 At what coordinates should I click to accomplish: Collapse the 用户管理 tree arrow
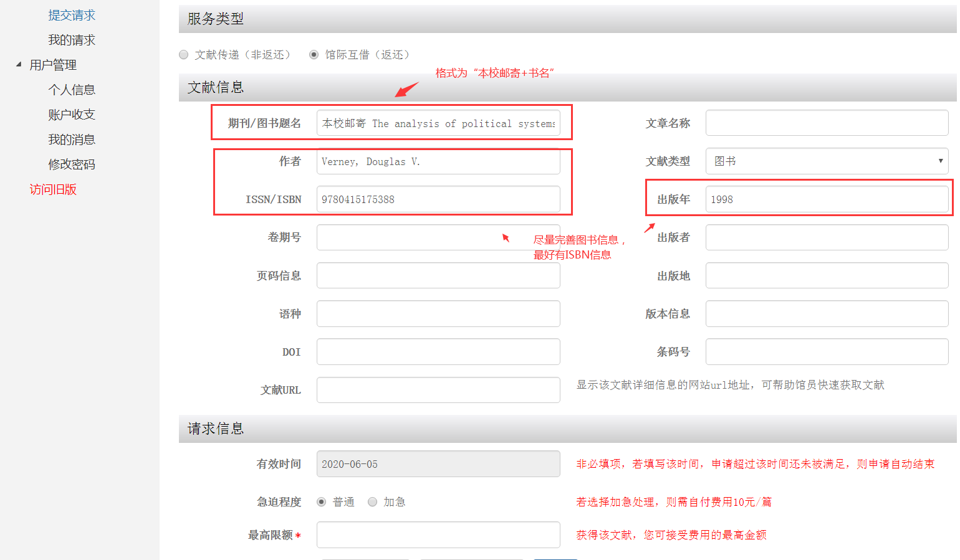pos(19,64)
